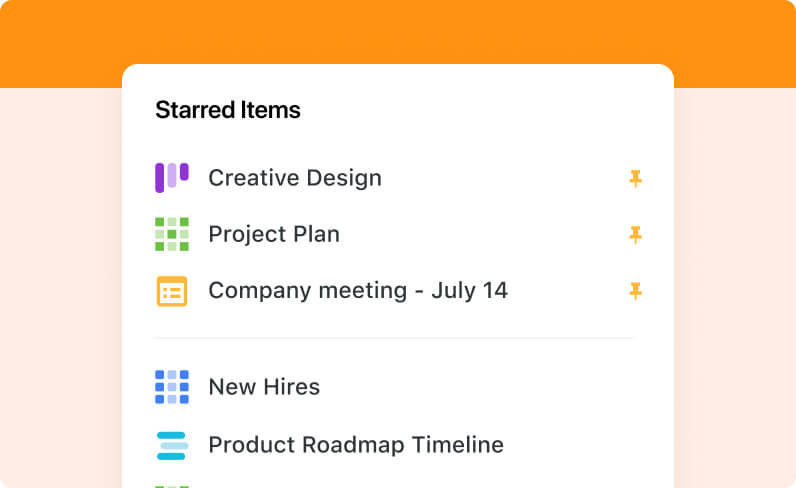Click the purple Creative Design board icon

172,178
